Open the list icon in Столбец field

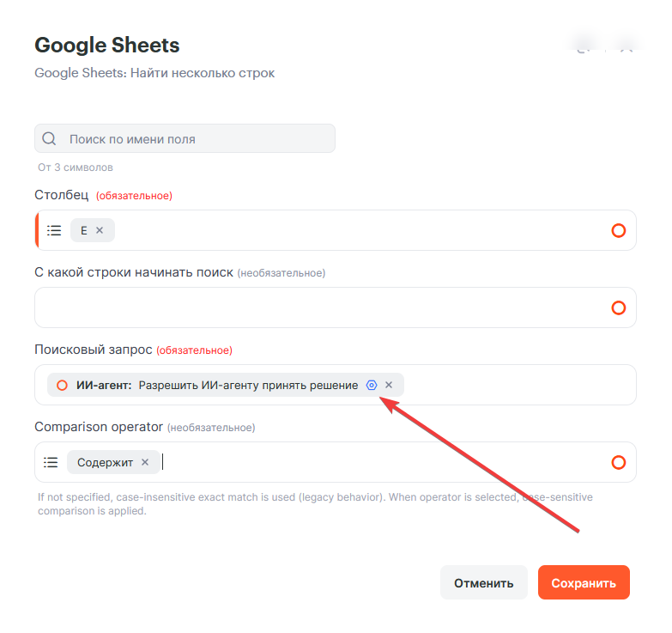tap(54, 230)
